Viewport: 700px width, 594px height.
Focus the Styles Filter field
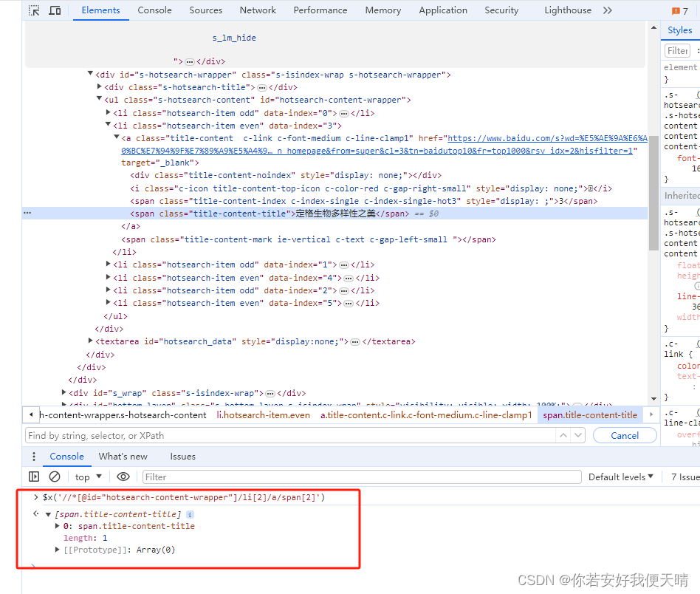click(x=677, y=51)
